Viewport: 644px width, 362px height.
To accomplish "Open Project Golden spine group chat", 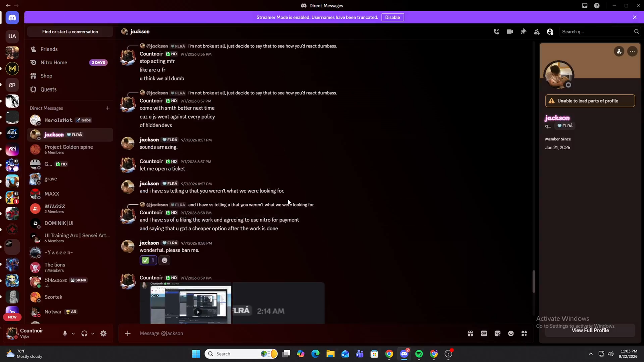I will pyautogui.click(x=70, y=149).
